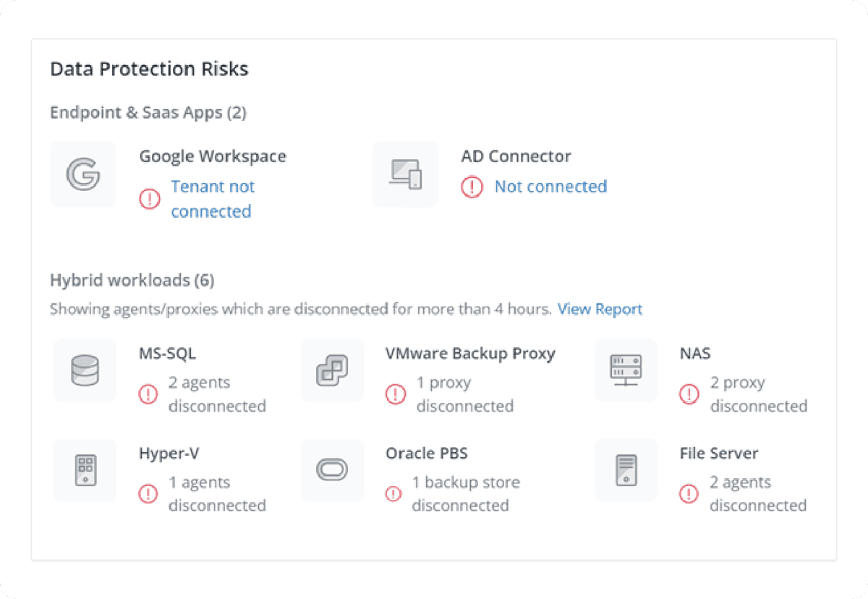Click the warning icon beside Google Workspace
Screen dimensions: 868x599
(x=150, y=199)
